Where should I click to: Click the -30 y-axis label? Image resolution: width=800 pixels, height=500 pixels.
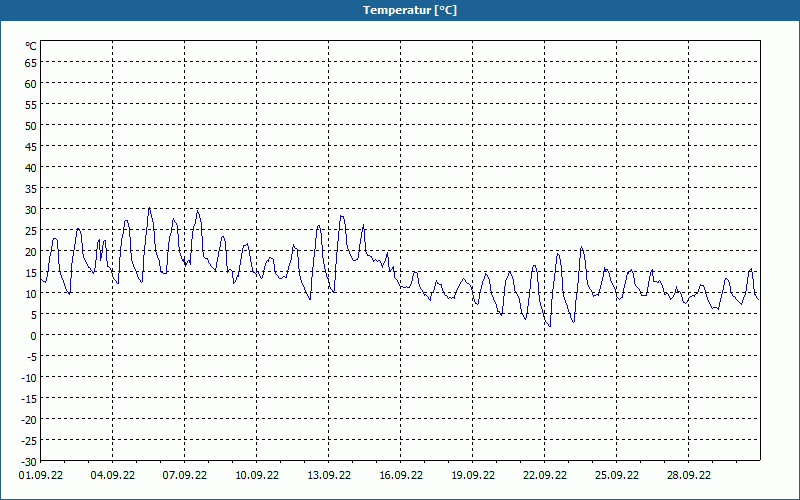pyautogui.click(x=29, y=462)
